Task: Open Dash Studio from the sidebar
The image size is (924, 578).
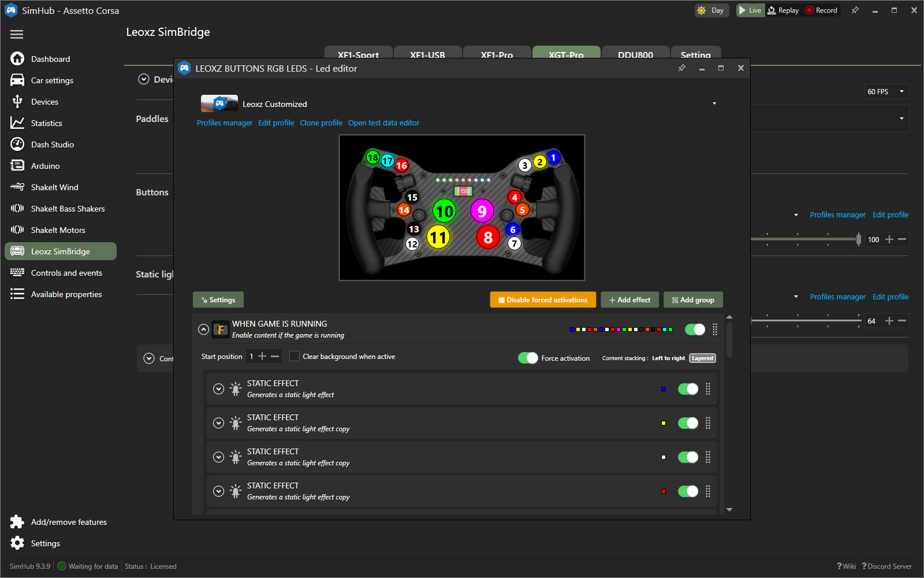Action: click(52, 144)
